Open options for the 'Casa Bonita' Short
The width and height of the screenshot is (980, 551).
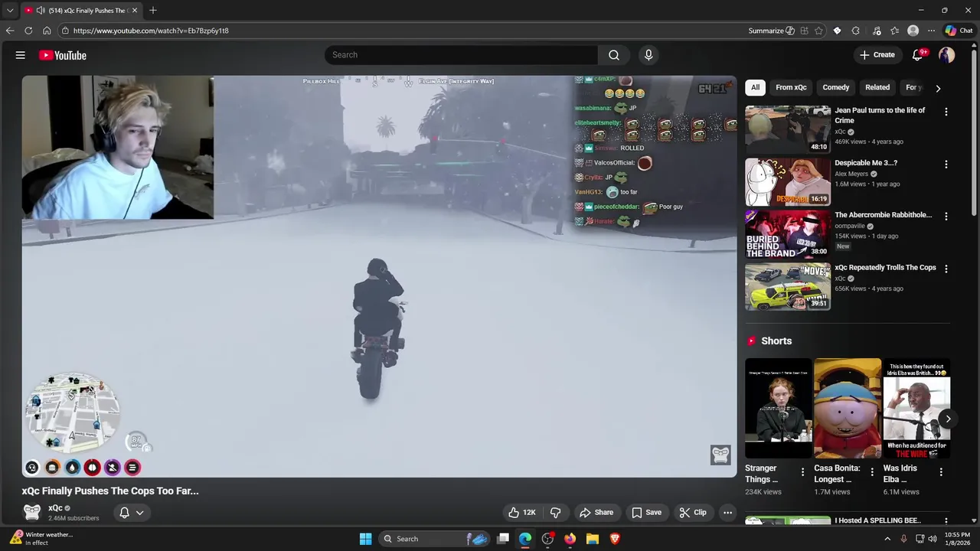[871, 472]
